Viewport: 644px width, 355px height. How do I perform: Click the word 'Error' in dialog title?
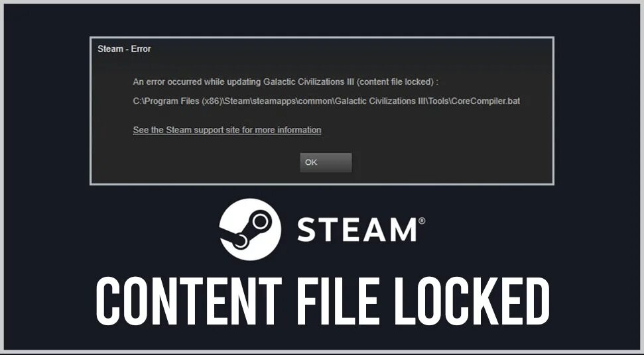click(x=141, y=49)
